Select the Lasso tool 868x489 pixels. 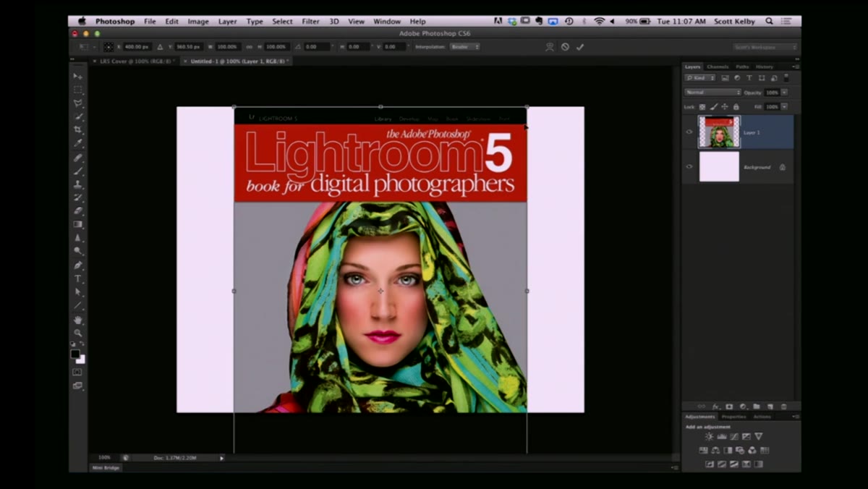pos(77,103)
